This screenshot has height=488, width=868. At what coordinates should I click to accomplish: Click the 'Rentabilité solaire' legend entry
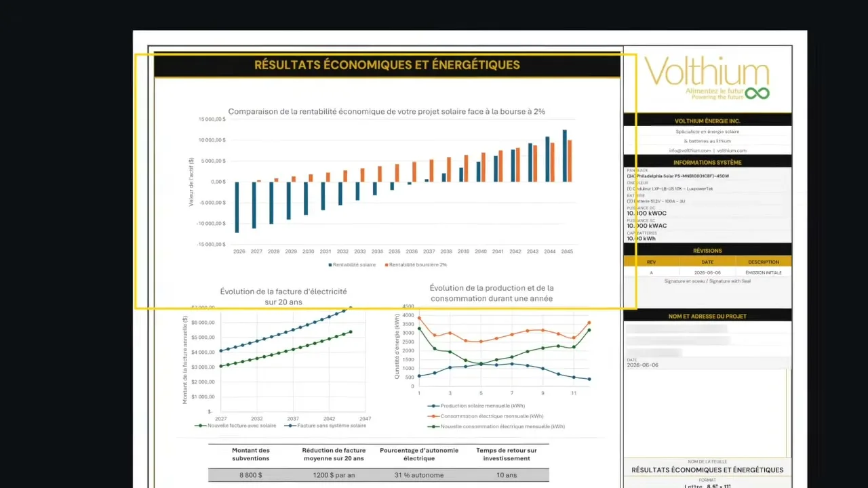coord(352,265)
